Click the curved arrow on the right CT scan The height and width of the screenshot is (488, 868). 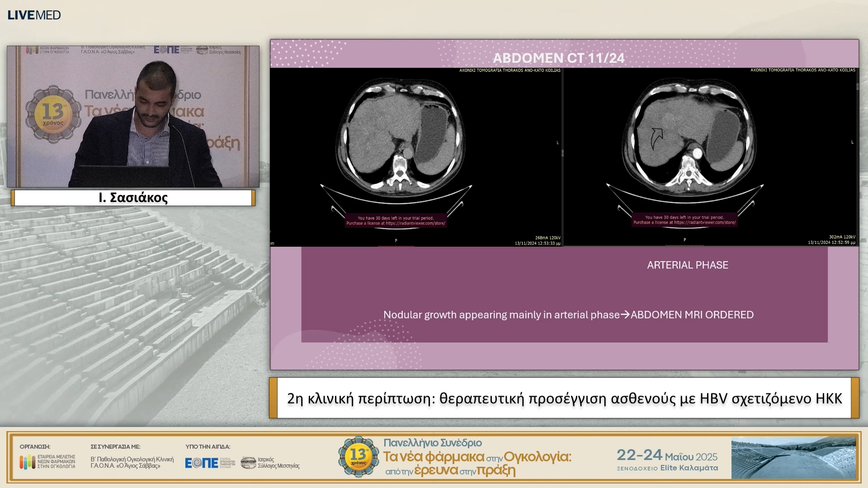[x=656, y=139]
